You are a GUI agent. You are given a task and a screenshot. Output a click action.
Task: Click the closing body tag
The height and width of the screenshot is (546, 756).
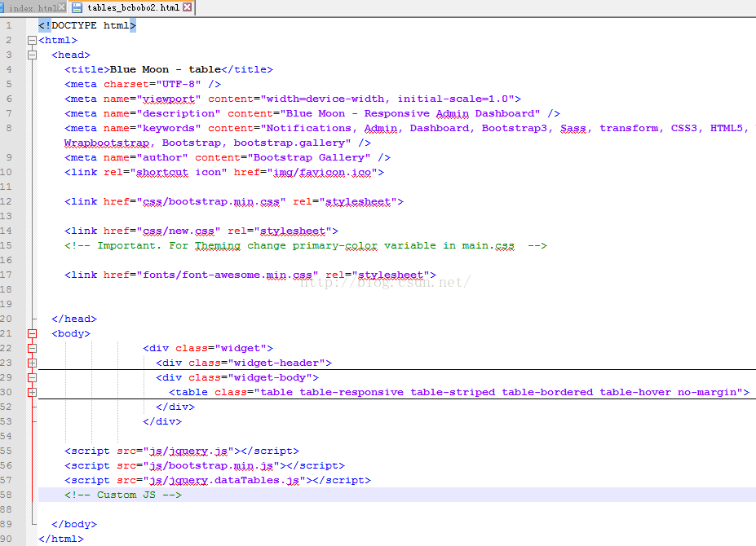tap(74, 524)
